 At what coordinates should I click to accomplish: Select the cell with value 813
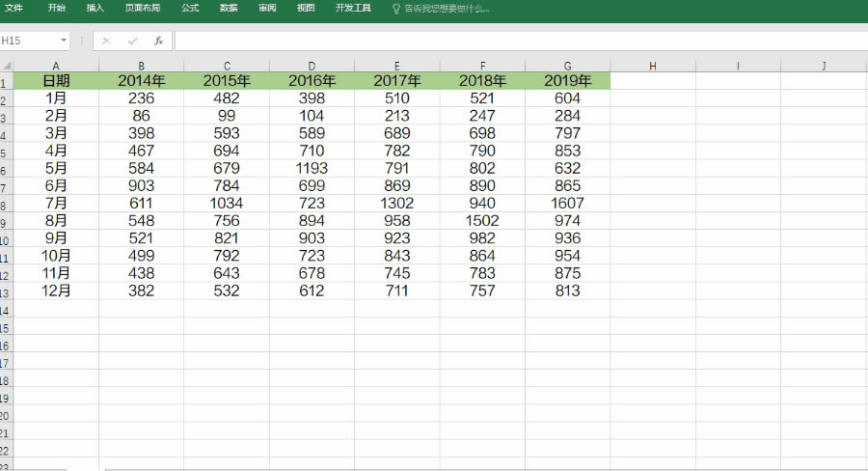pos(567,291)
